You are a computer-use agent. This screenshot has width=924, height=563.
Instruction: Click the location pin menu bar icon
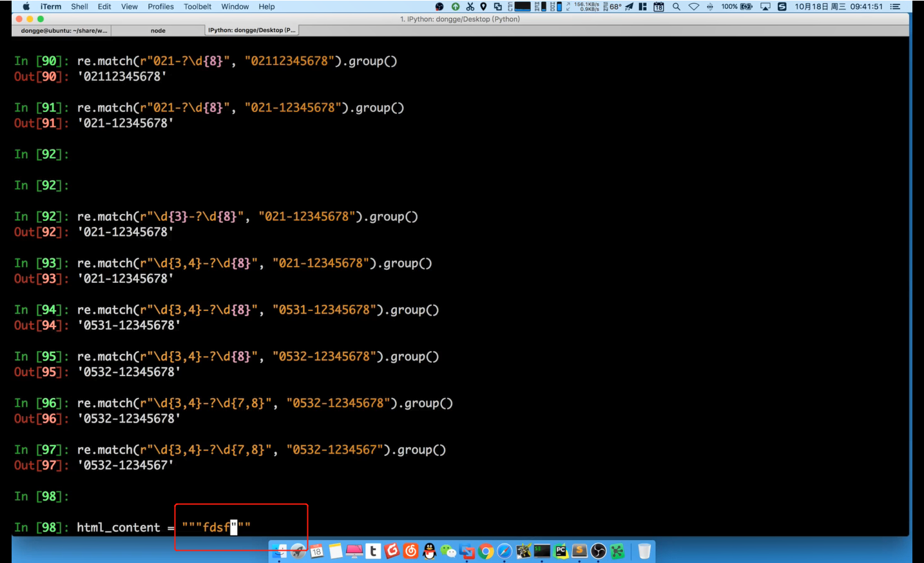click(x=483, y=6)
